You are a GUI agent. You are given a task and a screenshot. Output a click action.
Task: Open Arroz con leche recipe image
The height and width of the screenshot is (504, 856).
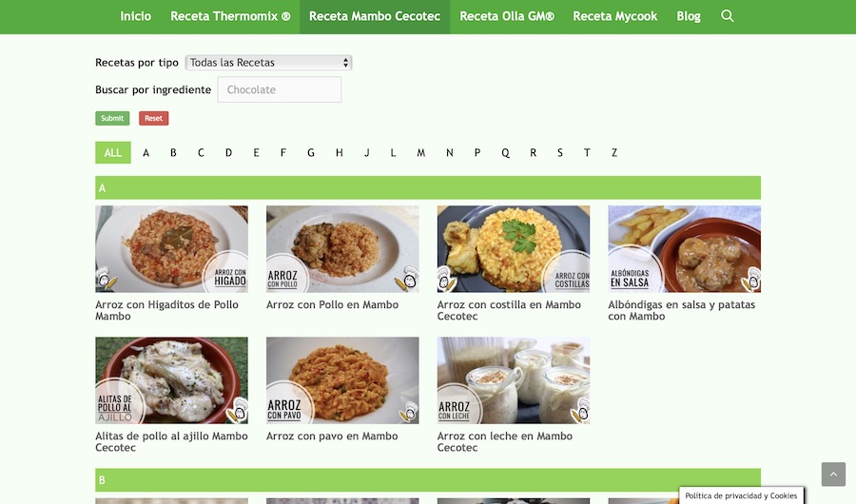(x=514, y=380)
